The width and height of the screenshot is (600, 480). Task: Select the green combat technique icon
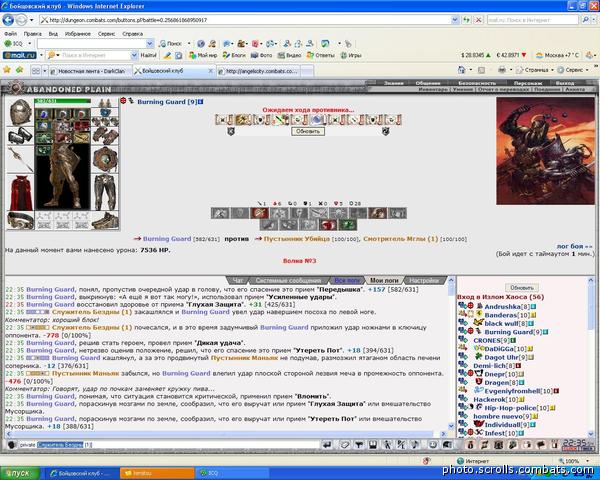347,225
